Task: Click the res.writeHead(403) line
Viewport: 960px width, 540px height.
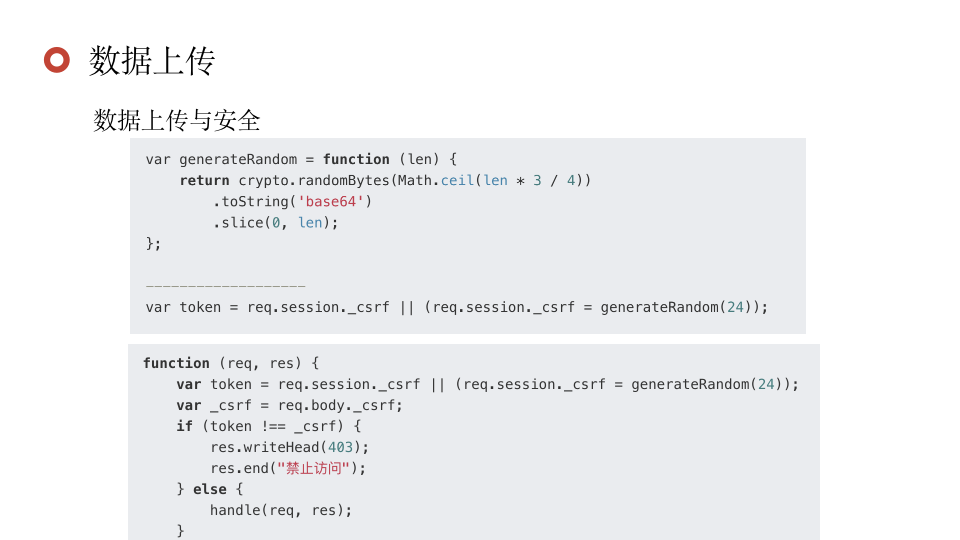Action: click(289, 447)
